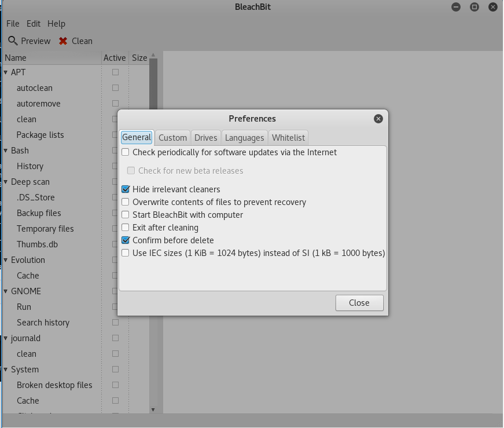Click the red X Clean icon
Screen dimensions: 504x428
(63, 41)
